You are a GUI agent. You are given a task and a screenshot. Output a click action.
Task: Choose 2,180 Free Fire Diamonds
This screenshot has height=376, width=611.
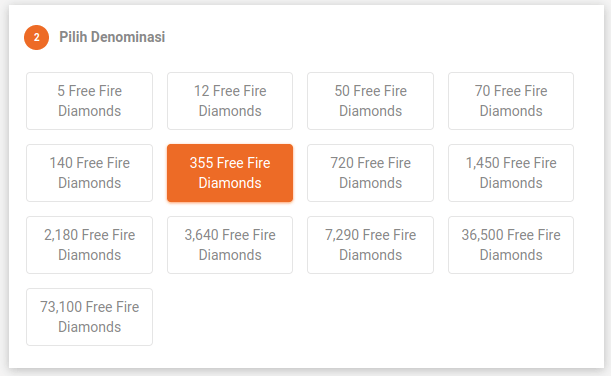[x=89, y=245]
